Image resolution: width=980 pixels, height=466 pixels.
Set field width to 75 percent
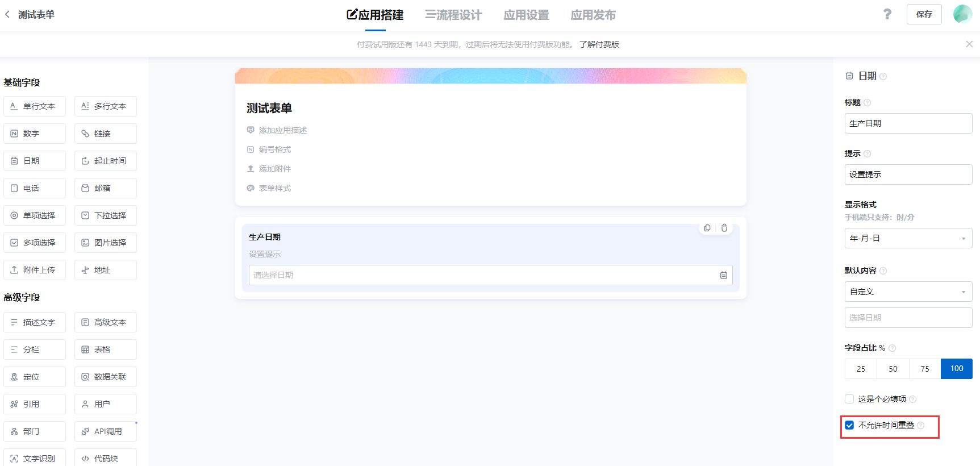point(925,369)
